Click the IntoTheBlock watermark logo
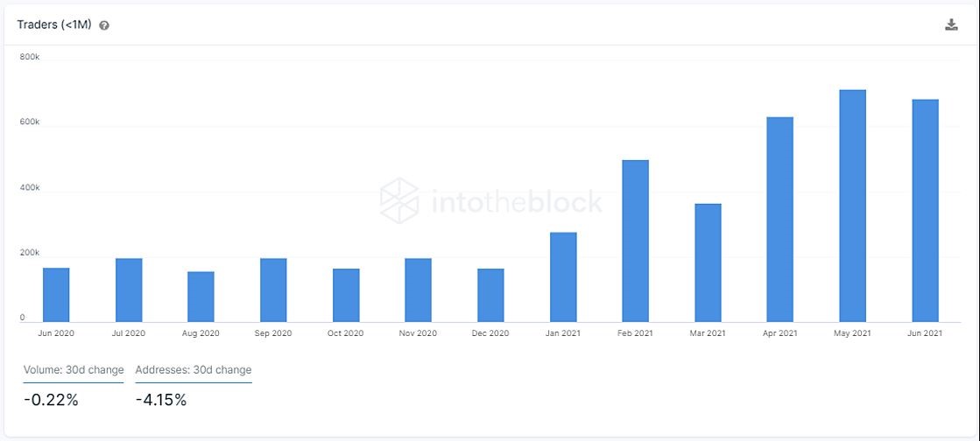 pyautogui.click(x=491, y=200)
